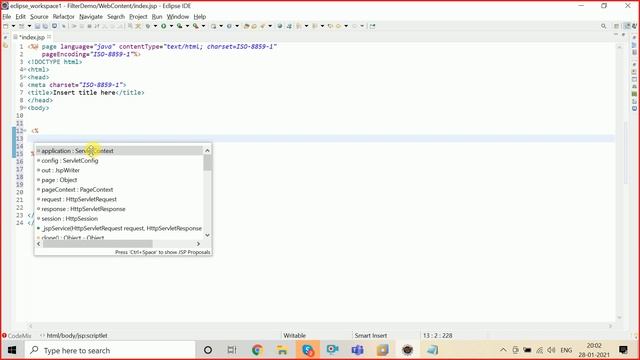Click the Eclipse icon in the taskbar
Viewport: 640px width, 360px height.
[407, 350]
